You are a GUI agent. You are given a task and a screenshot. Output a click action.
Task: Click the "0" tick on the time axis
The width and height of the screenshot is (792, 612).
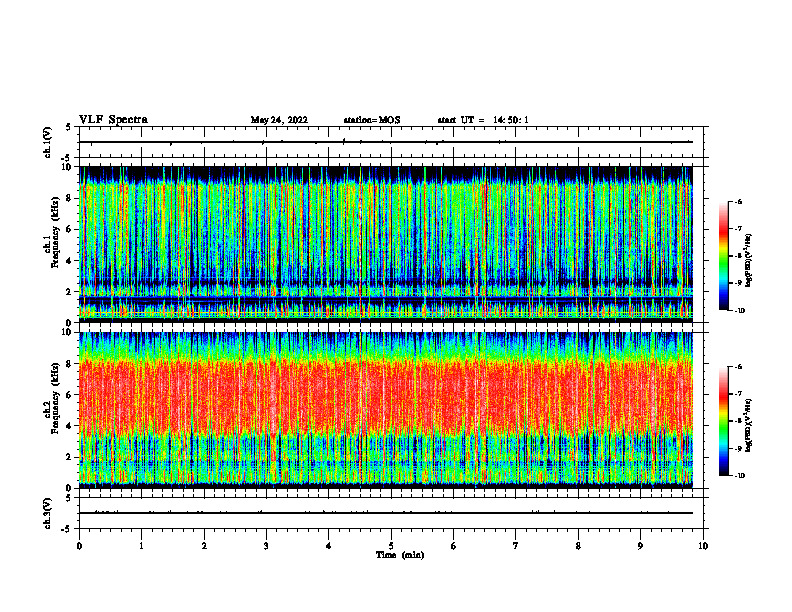79,546
